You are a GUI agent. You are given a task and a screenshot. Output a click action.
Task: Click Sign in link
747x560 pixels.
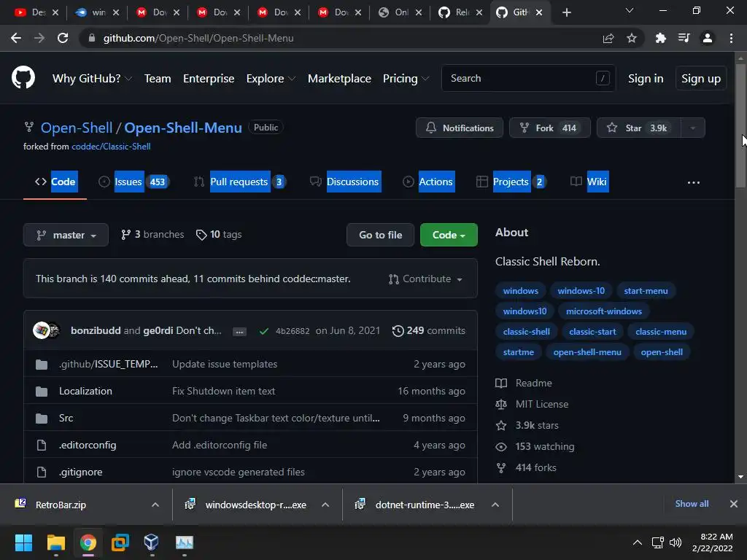click(x=646, y=79)
